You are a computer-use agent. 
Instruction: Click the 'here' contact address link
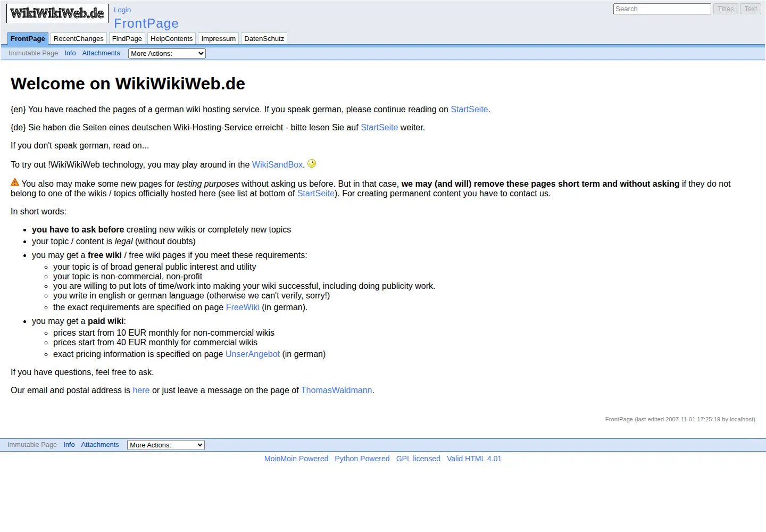tap(141, 390)
